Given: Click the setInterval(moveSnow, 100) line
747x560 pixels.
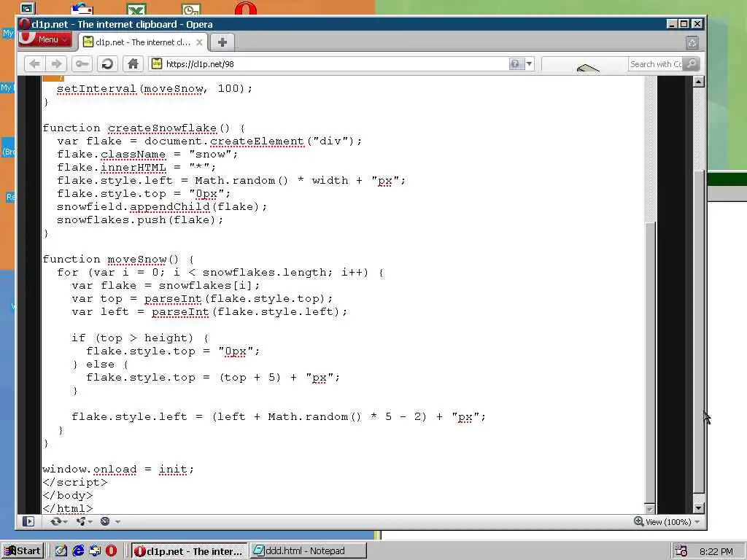Looking at the screenshot, I should tap(155, 88).
